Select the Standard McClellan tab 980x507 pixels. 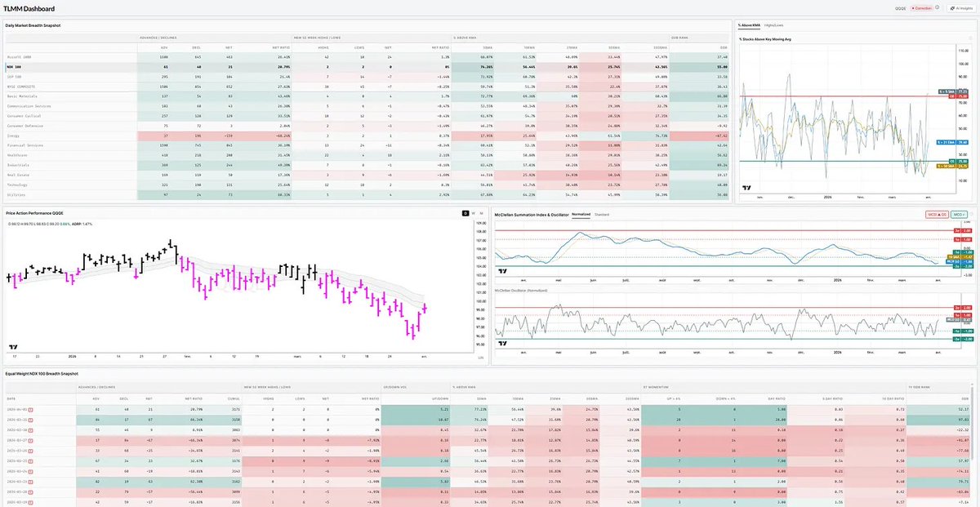tap(601, 214)
